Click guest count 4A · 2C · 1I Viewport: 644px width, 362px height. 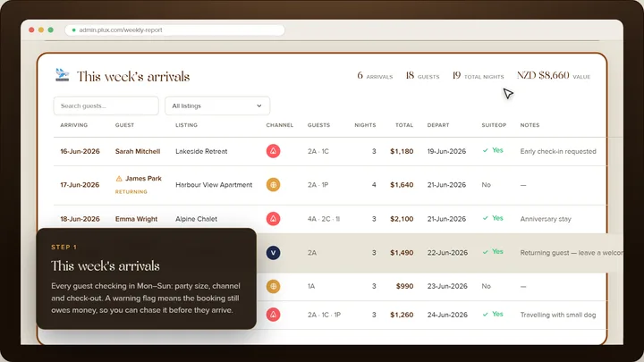pos(324,219)
